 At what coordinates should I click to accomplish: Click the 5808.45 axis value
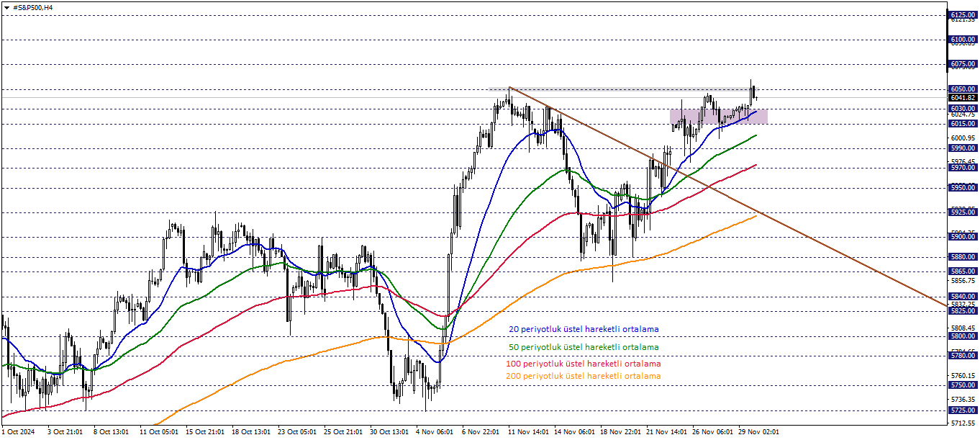tap(962, 328)
